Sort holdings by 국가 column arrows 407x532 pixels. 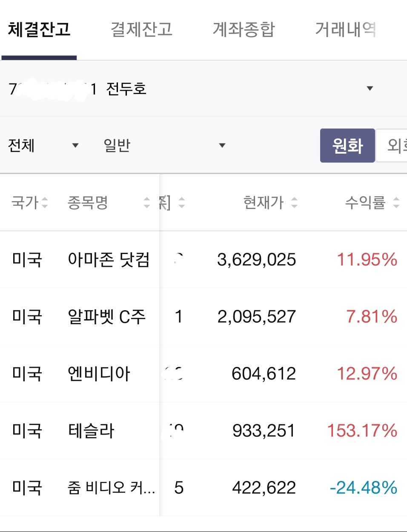pos(45,203)
